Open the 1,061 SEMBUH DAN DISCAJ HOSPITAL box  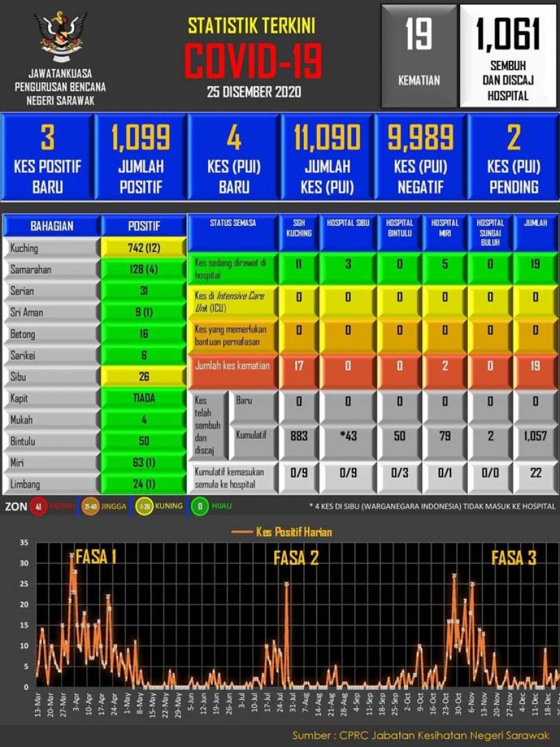pyautogui.click(x=507, y=55)
